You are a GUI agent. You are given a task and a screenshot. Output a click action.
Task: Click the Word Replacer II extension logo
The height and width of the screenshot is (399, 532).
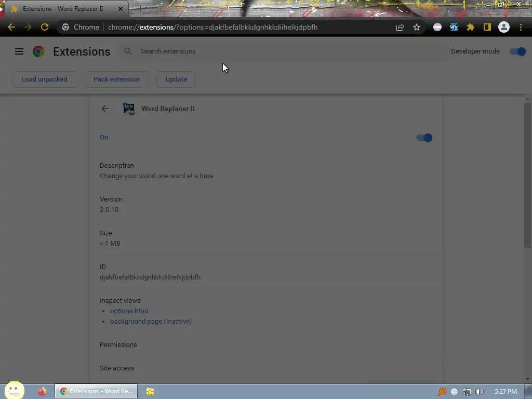click(x=128, y=109)
